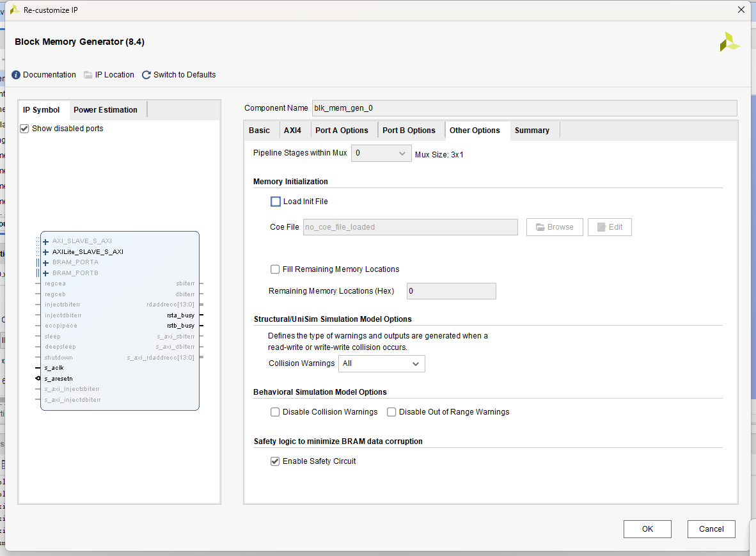Expand the BRAM_PORTB interface plus icon
Screen dimensions: 756x556
click(46, 273)
